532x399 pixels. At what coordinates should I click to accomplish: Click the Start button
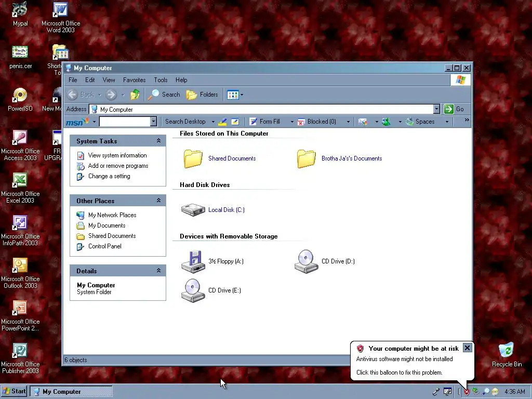14,391
